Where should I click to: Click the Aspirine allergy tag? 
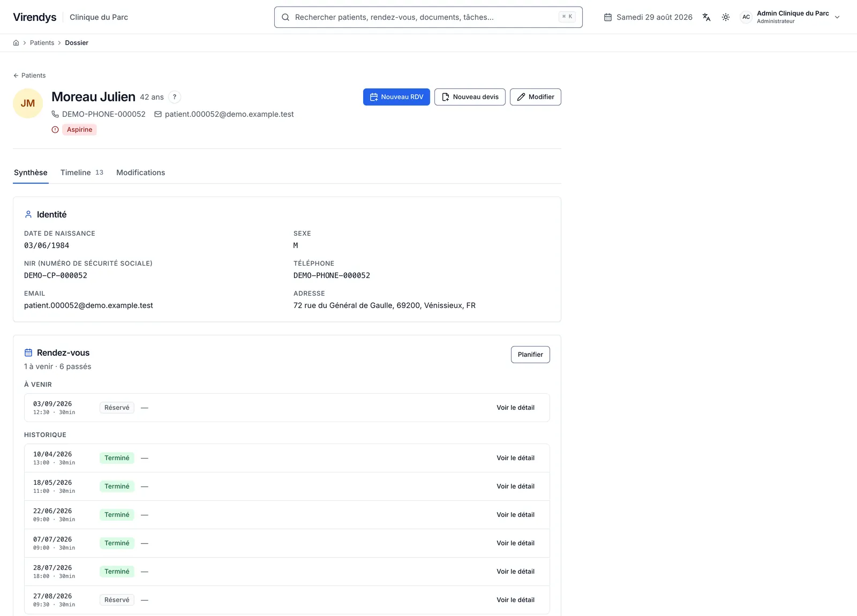tap(79, 130)
